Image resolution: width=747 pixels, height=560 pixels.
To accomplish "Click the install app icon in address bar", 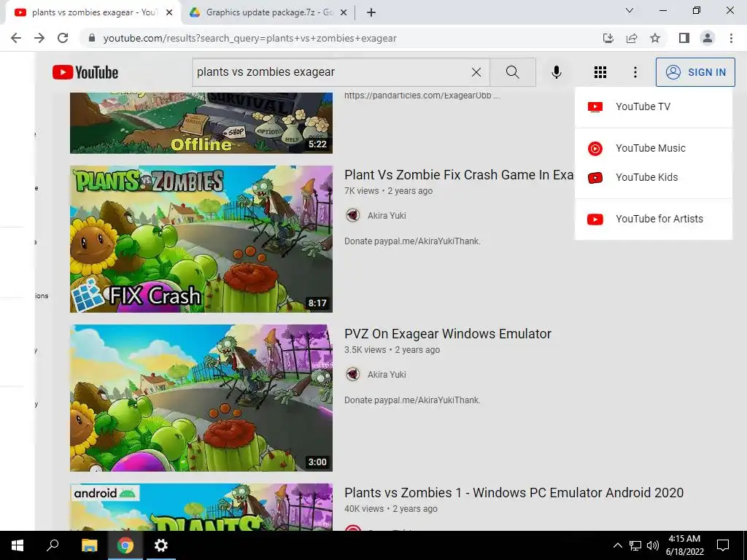I will (x=608, y=38).
